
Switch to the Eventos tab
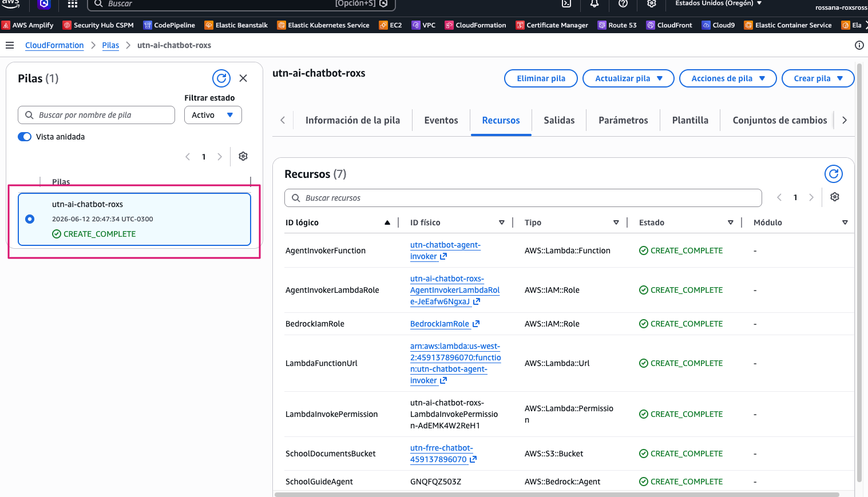[x=441, y=120]
